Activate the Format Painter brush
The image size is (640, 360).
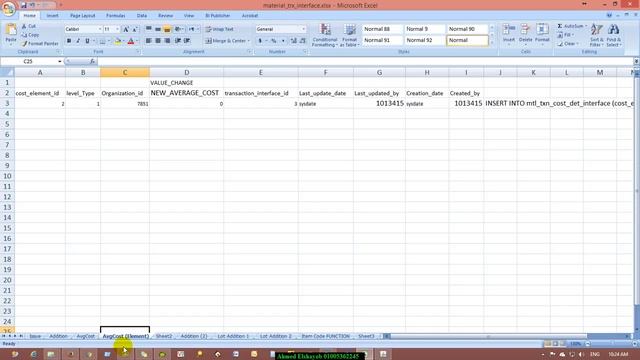40,43
